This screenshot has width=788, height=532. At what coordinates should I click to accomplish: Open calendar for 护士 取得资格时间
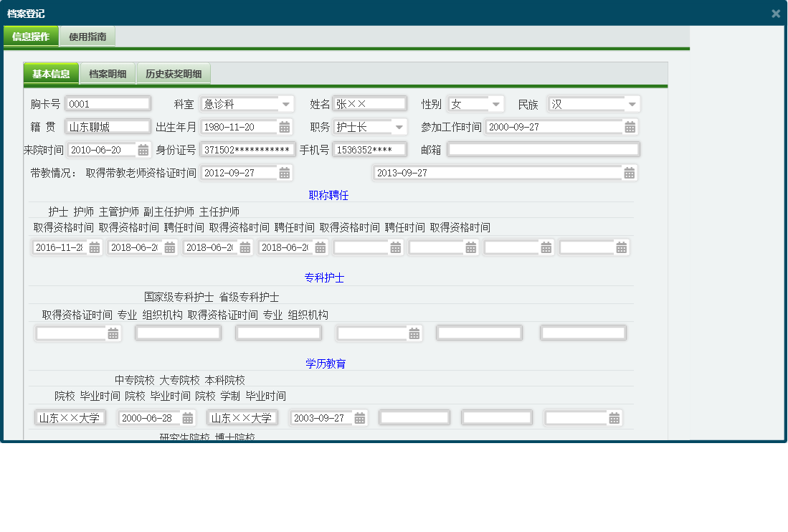point(93,247)
